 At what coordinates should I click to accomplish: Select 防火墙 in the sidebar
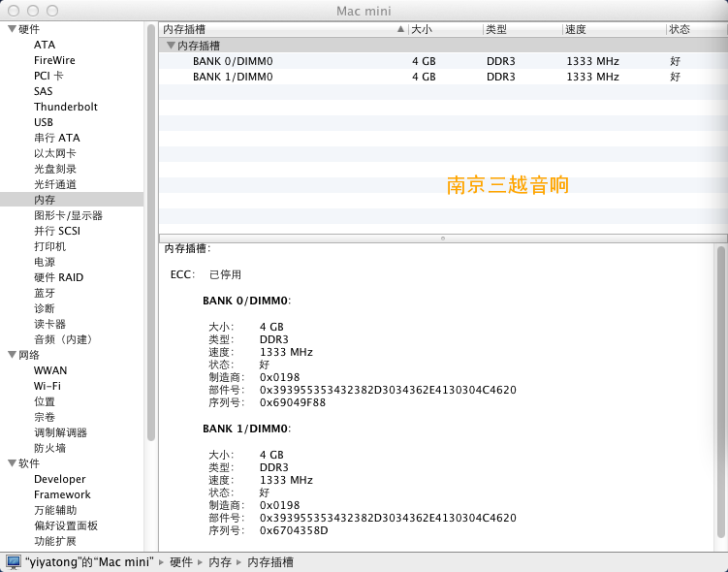(x=49, y=448)
